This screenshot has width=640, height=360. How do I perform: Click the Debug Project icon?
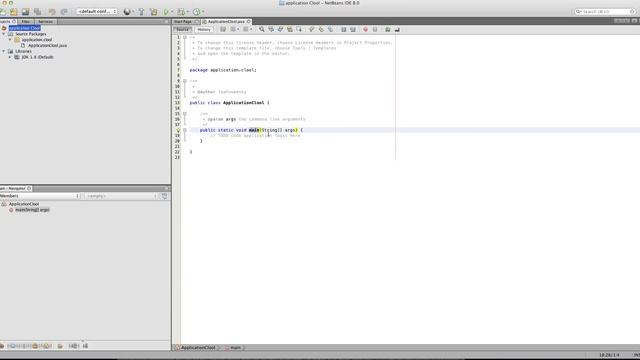point(181,12)
